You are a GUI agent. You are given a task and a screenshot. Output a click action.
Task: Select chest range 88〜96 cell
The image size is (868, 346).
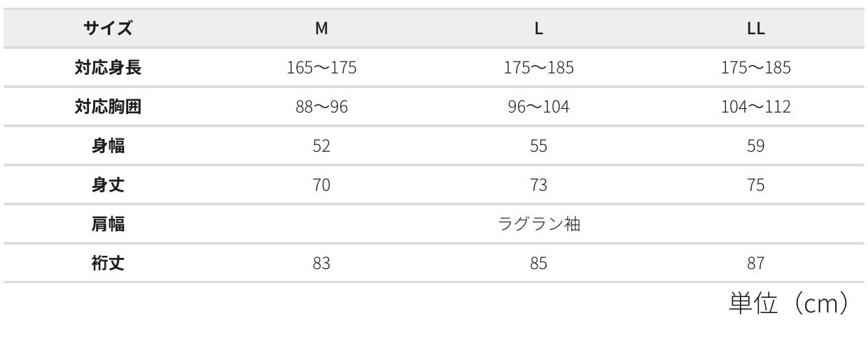coord(321,107)
